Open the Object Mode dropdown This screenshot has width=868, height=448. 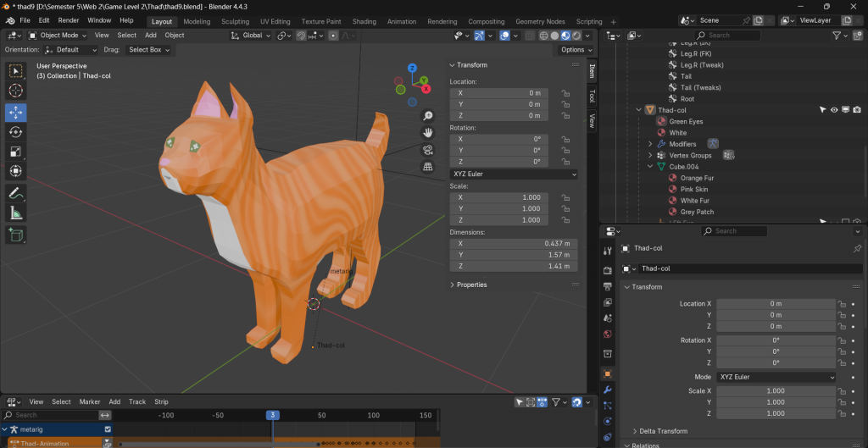[x=58, y=36]
